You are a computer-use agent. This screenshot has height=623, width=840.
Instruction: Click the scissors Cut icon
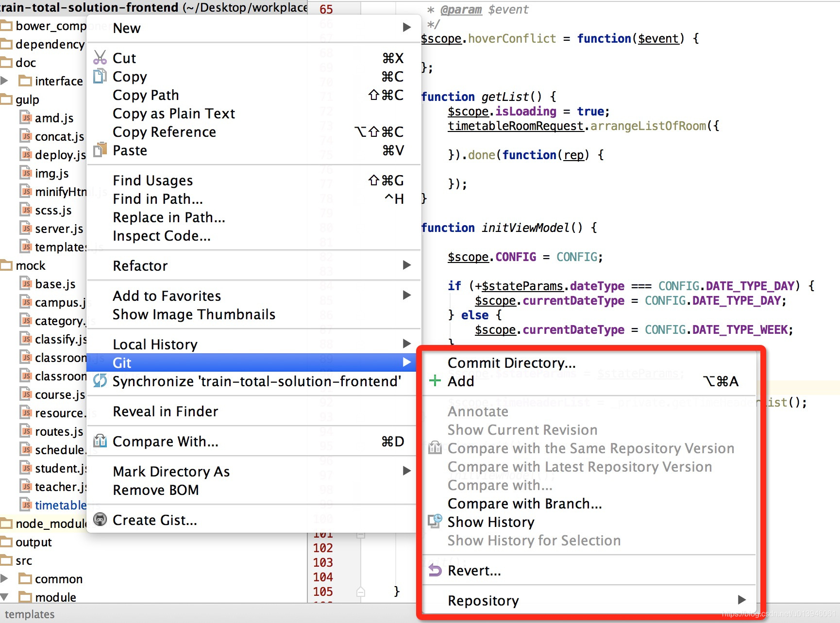click(100, 58)
